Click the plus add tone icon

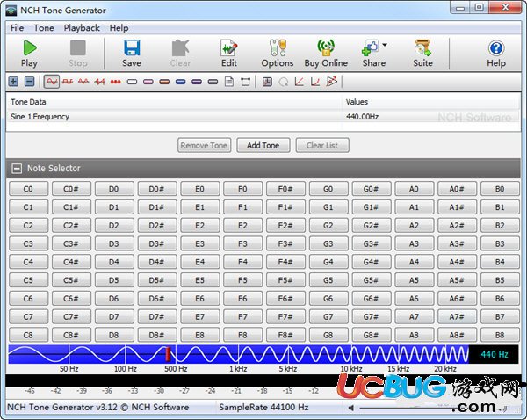click(x=13, y=82)
